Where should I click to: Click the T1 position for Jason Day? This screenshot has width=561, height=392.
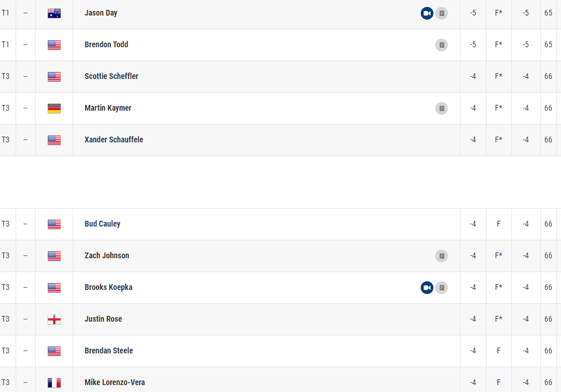[x=6, y=13]
